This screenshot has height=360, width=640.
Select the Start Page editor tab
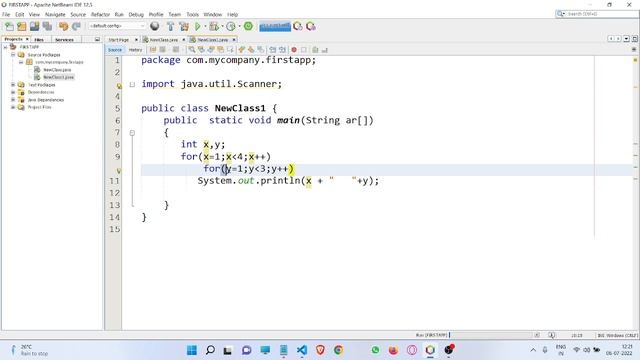pos(119,40)
